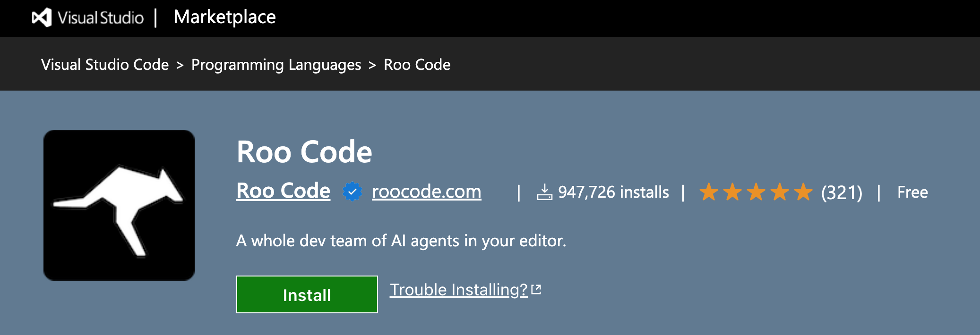Click the fifth rating star
Screen dimensions: 980x335
click(803, 192)
